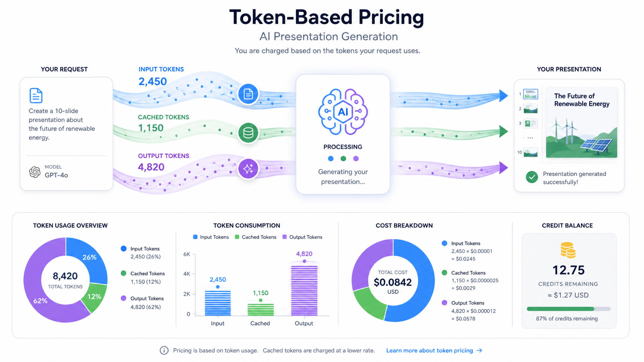Click the OpenAI logo beside GPT-4o

(35, 172)
